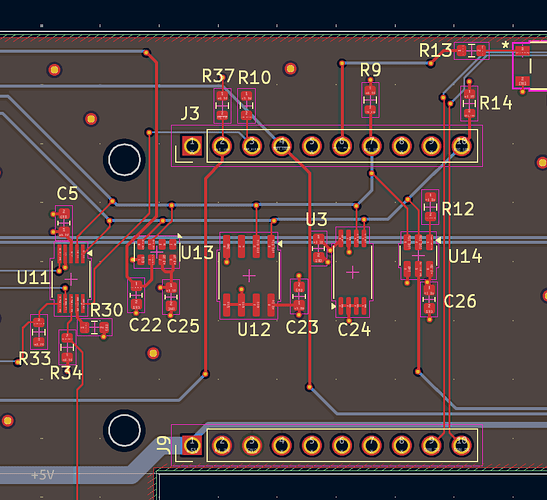Select the R12 resistor footprint
Image resolution: width=547 pixels, height=500 pixels.
[430, 207]
